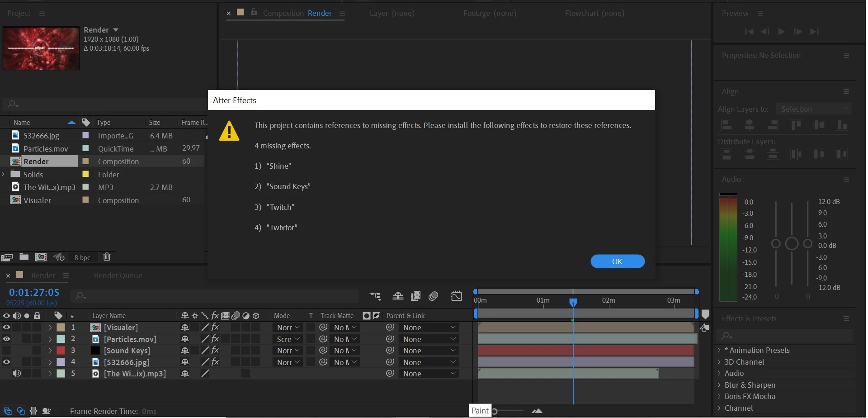
Task: Delete selected project item with trash icon
Action: [x=107, y=256]
